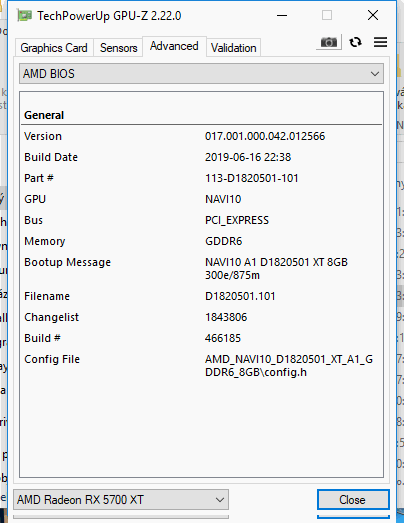404x523 pixels.
Task: Select the bootup message NAVI10 A1 D1820501 XT 8GB
Action: 276,269
